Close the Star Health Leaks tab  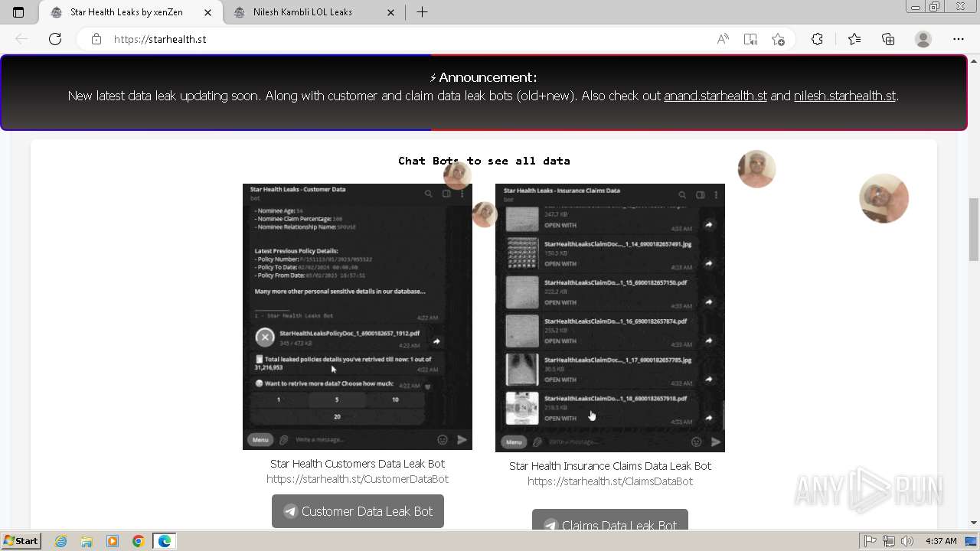pyautogui.click(x=208, y=12)
